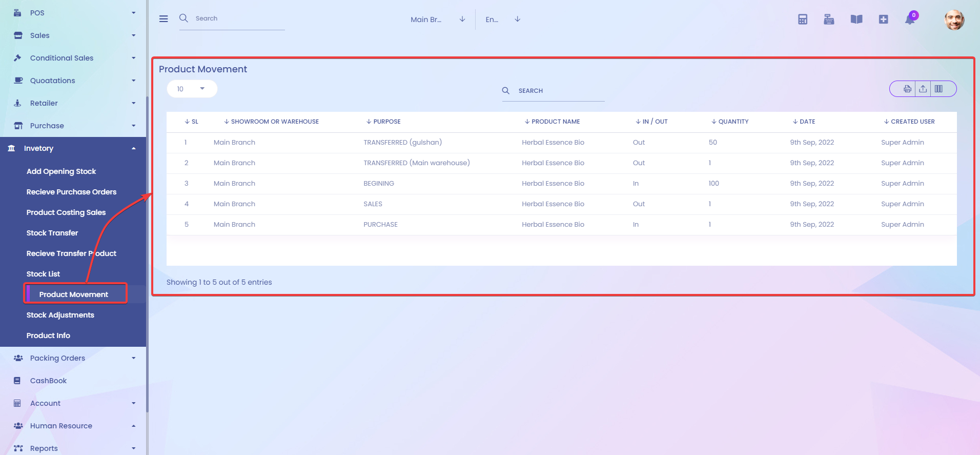
Task: Expand the Sales menu arrow
Action: click(x=134, y=35)
